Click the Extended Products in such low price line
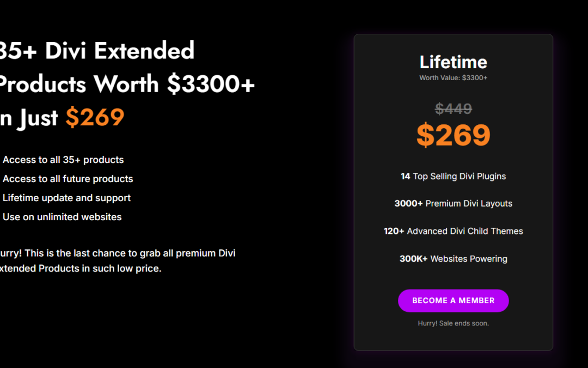Viewport: 588px width, 368px height. [81, 268]
